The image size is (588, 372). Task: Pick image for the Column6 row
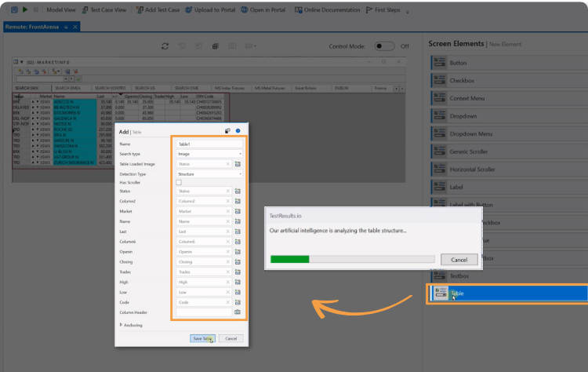(x=238, y=242)
